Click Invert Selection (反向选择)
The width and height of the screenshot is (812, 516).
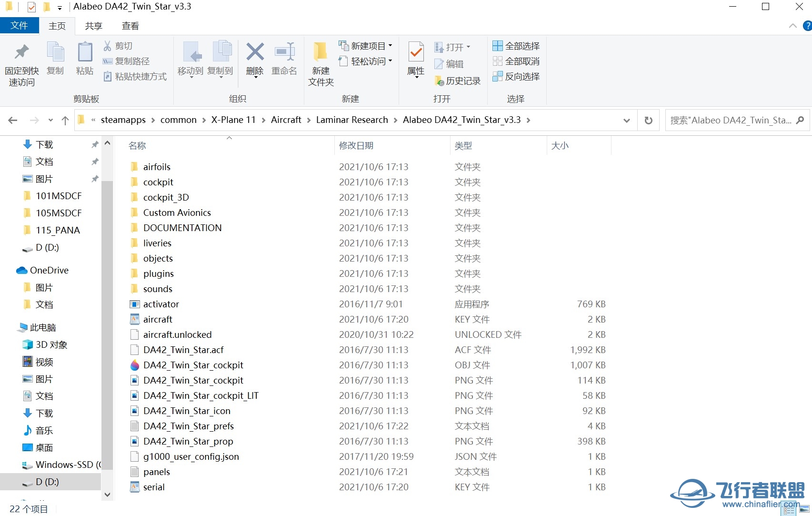click(516, 76)
